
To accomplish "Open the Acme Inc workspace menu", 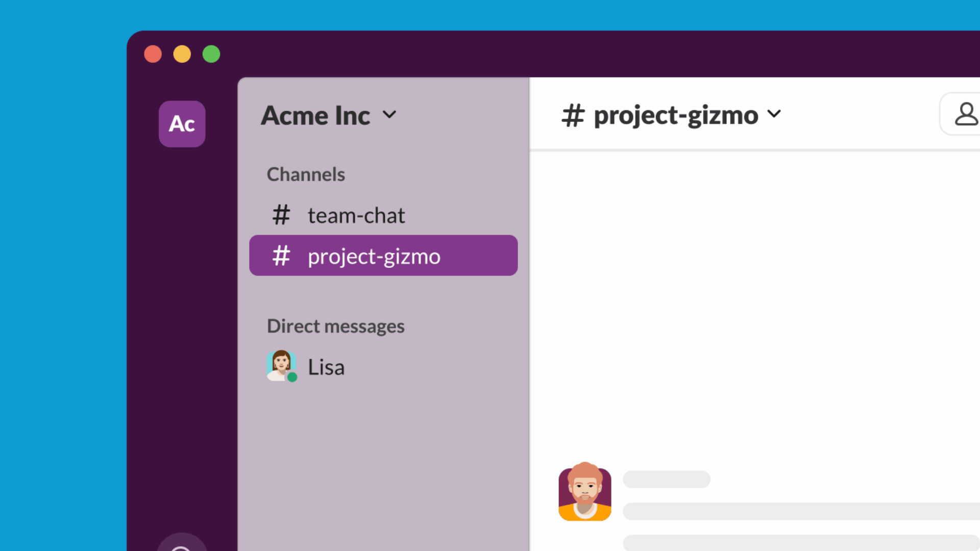I will pyautogui.click(x=315, y=116).
